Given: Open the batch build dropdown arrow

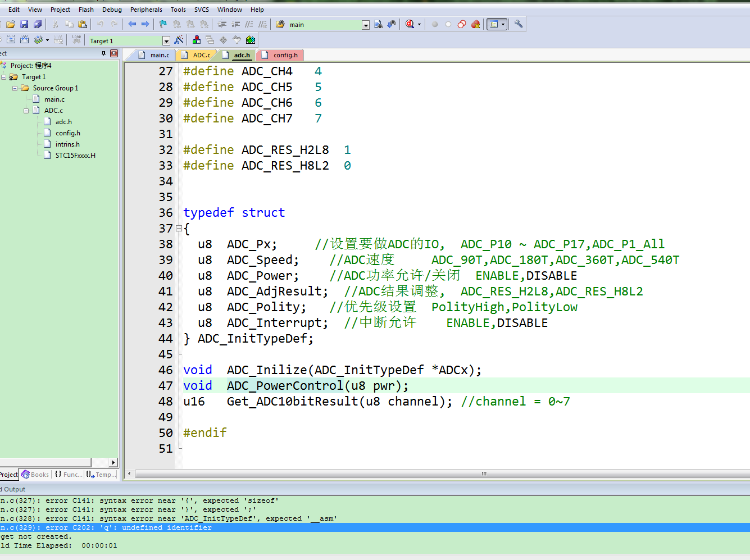Looking at the screenshot, I should click(x=47, y=40).
